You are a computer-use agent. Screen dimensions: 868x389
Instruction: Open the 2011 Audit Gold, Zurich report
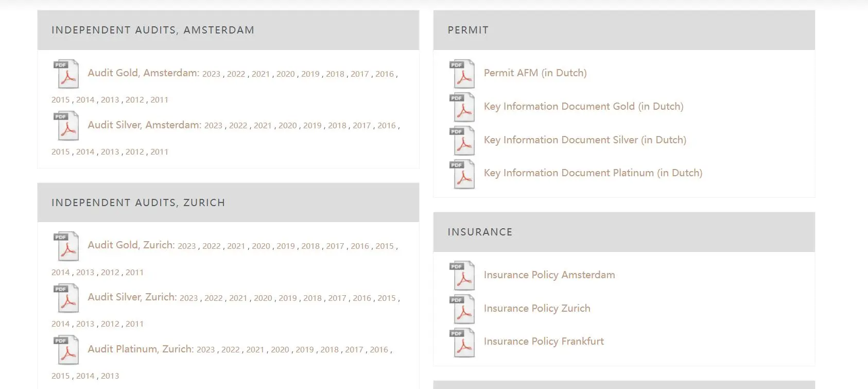pyautogui.click(x=134, y=273)
